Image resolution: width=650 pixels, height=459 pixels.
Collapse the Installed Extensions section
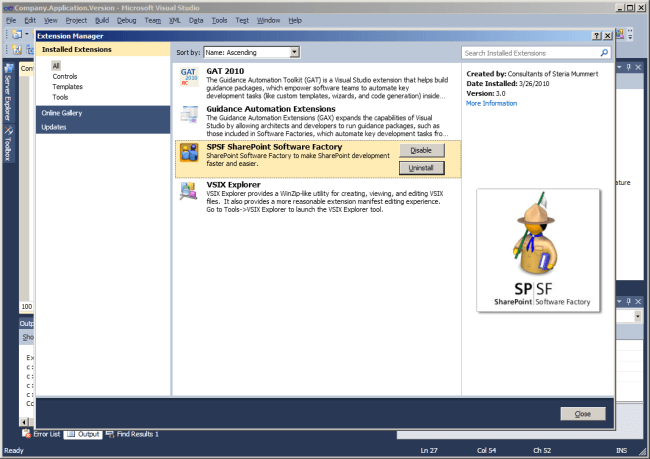coord(103,49)
